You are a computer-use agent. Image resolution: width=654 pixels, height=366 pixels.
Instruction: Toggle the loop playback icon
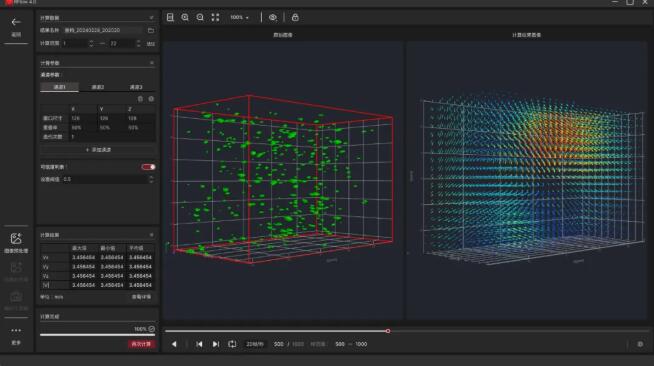click(232, 344)
